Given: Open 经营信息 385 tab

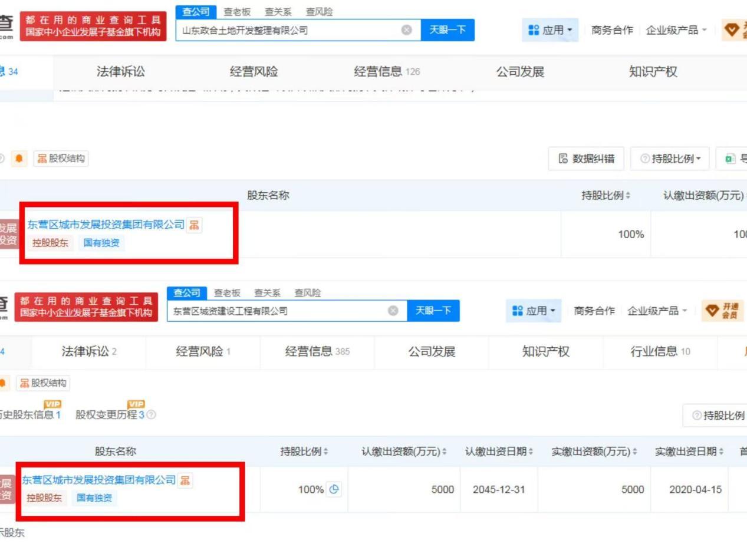Looking at the screenshot, I should coord(317,352).
